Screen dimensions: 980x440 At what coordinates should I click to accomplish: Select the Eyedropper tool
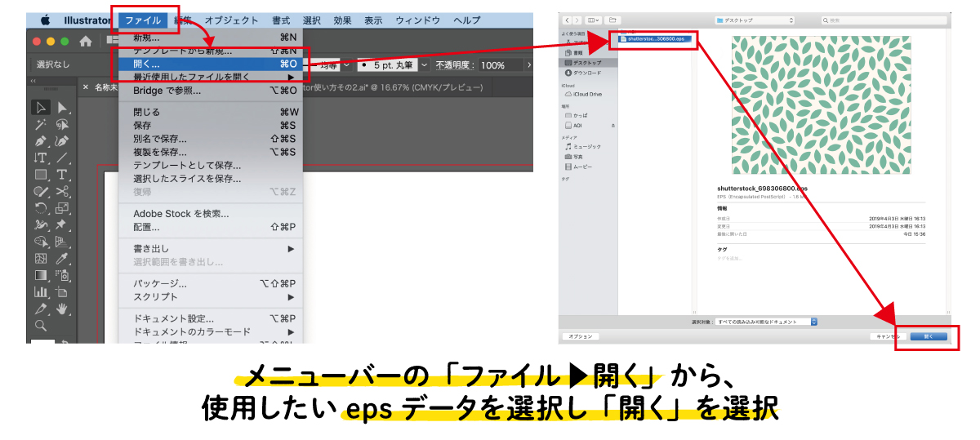coord(62,258)
